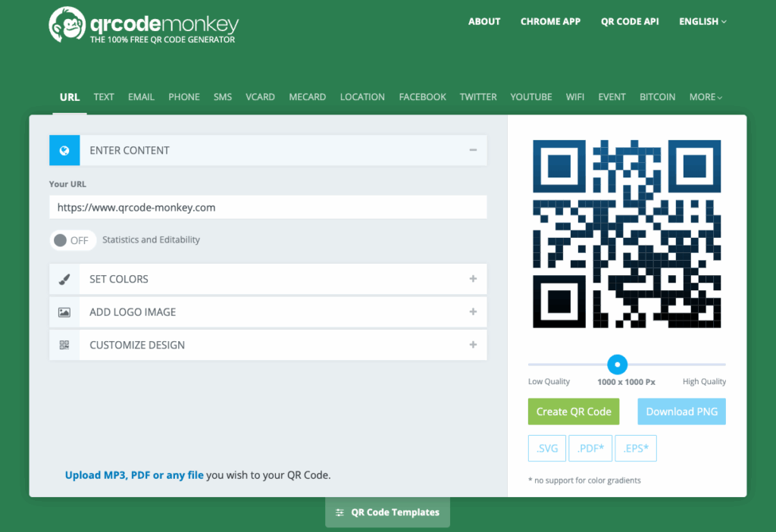The width and height of the screenshot is (776, 532).
Task: Enable the Statistics and Editability toggle
Action: tap(72, 239)
